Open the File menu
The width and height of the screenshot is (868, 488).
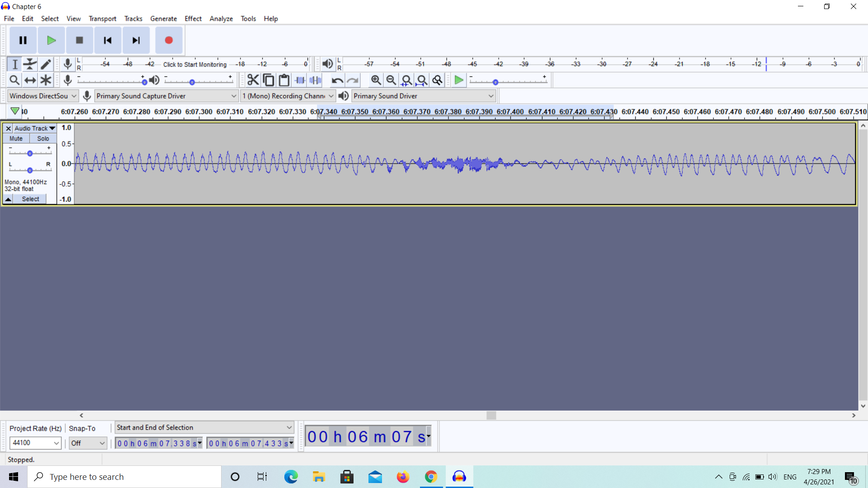pyautogui.click(x=9, y=19)
